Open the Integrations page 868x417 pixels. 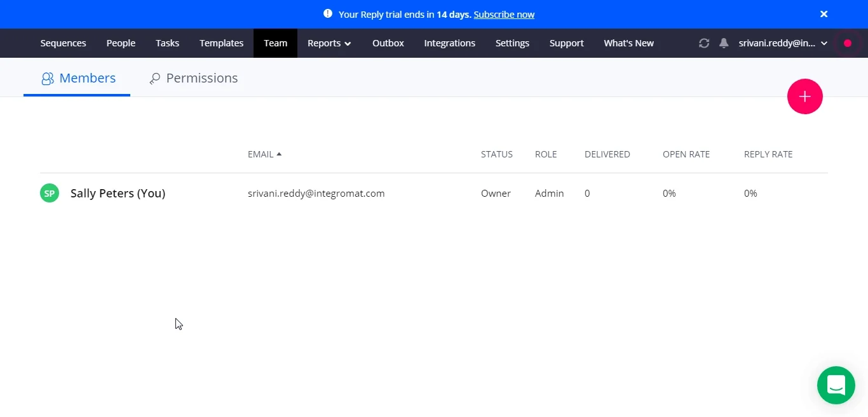pos(450,43)
